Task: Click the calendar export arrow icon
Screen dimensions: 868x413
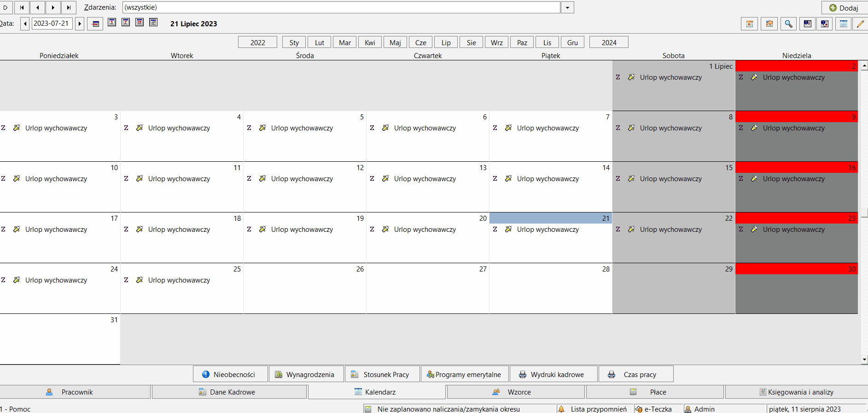Action: 769,24
